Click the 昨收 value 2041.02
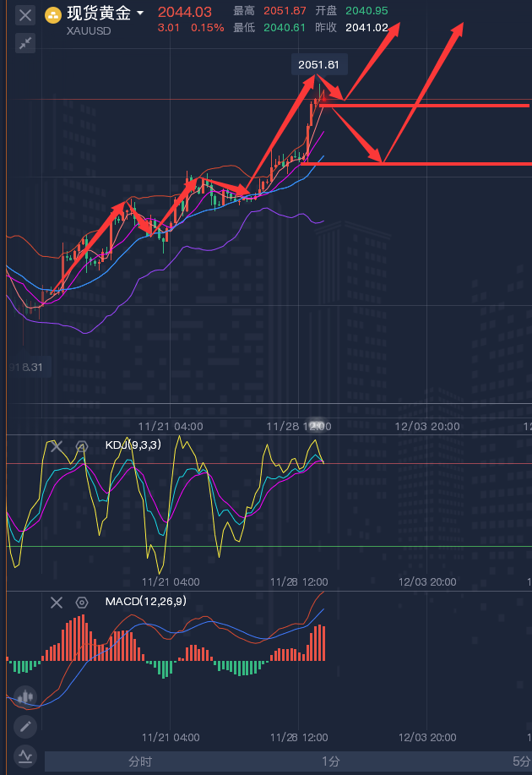The image size is (532, 775). point(366,27)
